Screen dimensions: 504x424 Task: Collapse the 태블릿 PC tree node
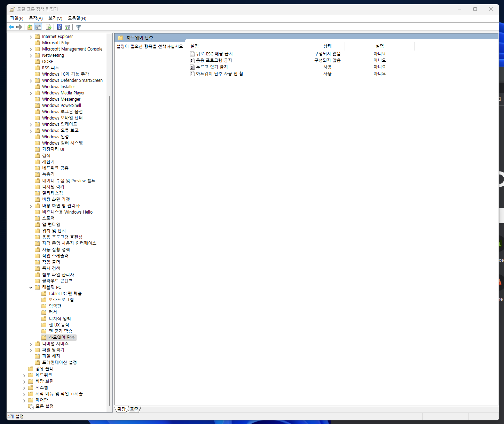(x=31, y=287)
